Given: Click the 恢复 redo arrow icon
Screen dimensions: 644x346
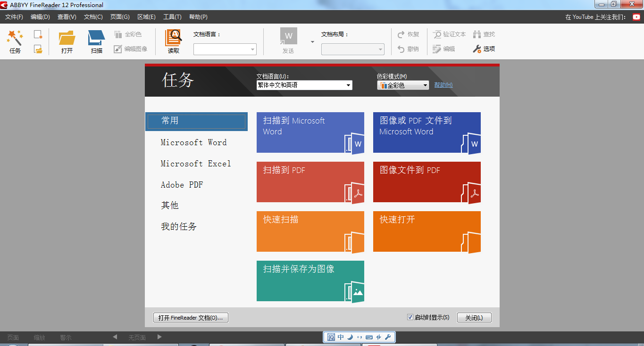Looking at the screenshot, I should pyautogui.click(x=401, y=34).
